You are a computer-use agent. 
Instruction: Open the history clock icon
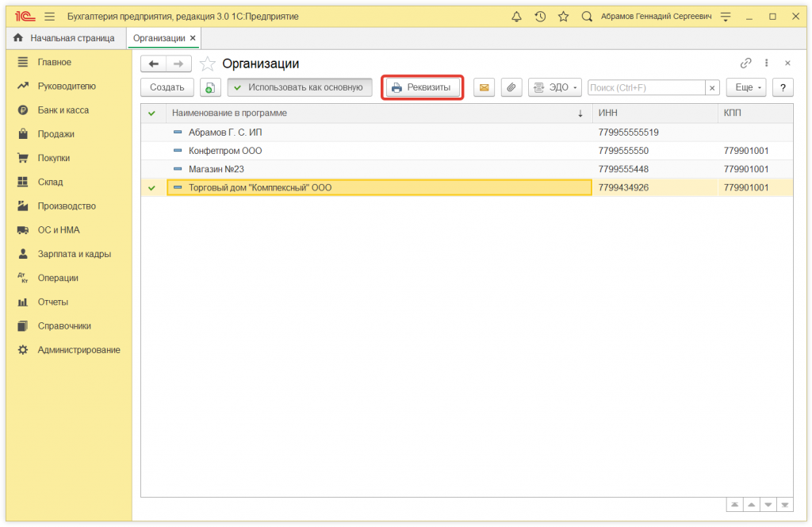(x=540, y=16)
